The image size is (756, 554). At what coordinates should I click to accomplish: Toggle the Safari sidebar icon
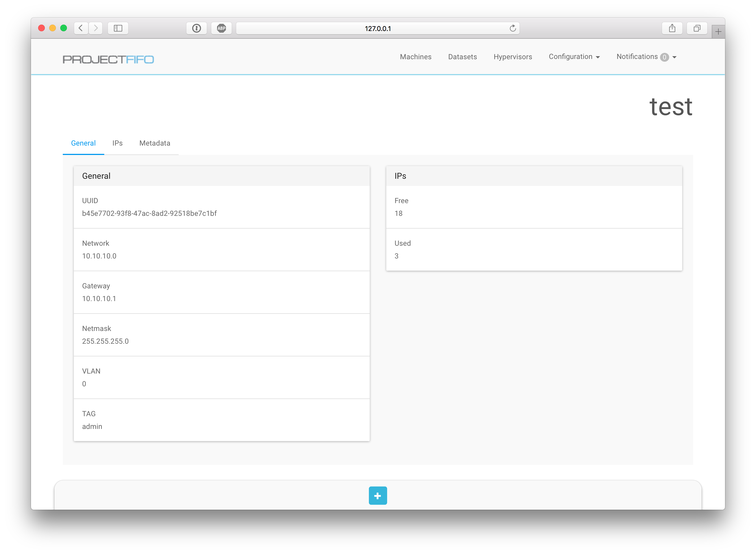[x=118, y=28]
